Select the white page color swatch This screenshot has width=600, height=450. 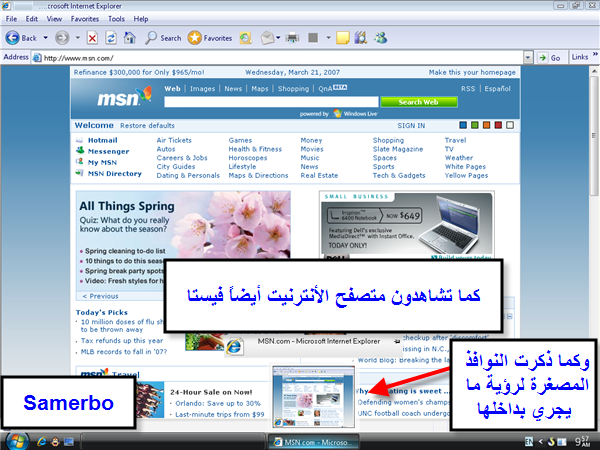tap(510, 125)
